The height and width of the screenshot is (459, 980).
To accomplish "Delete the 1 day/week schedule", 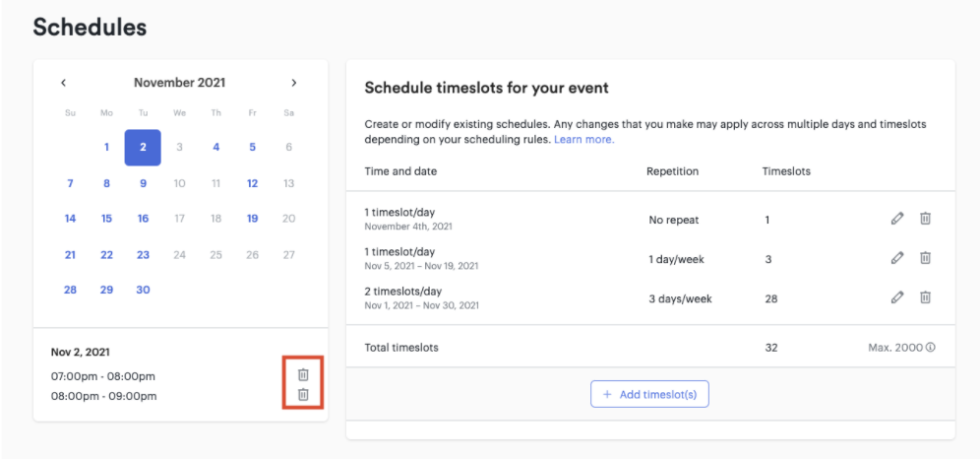I will click(926, 258).
